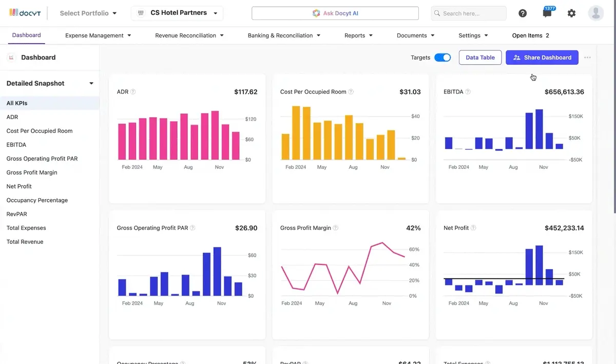Click the Share Dashboard button

[x=542, y=58]
